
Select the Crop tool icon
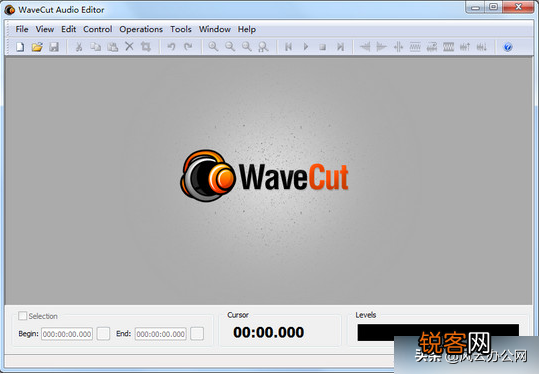(x=146, y=46)
